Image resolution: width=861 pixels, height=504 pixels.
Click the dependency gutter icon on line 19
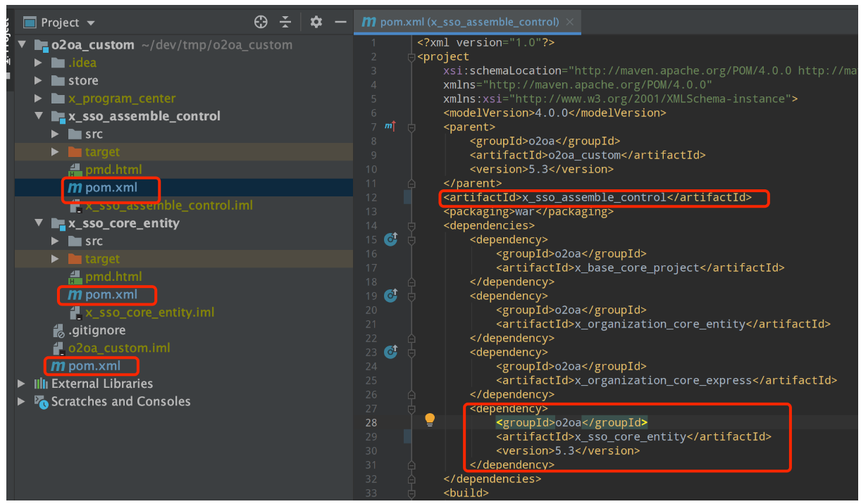(x=390, y=296)
